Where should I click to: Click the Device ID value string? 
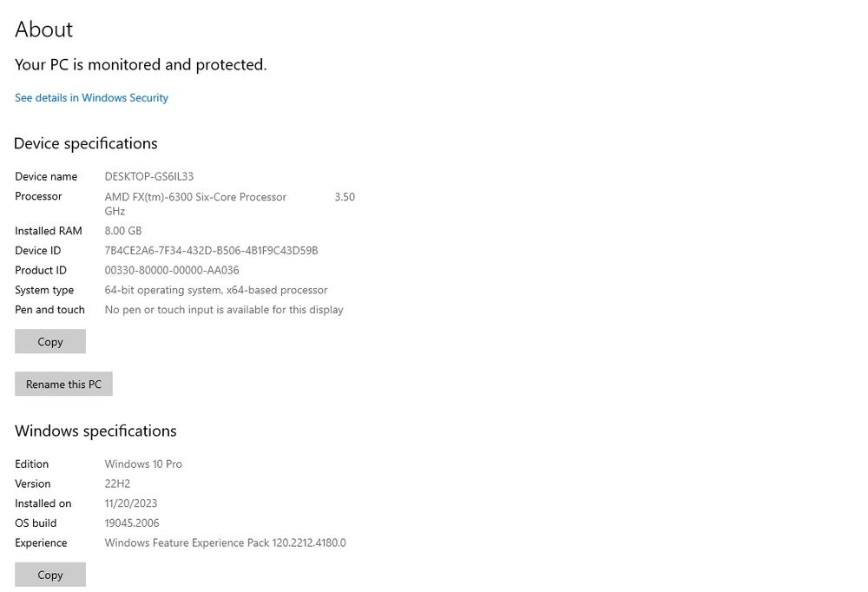coord(211,251)
